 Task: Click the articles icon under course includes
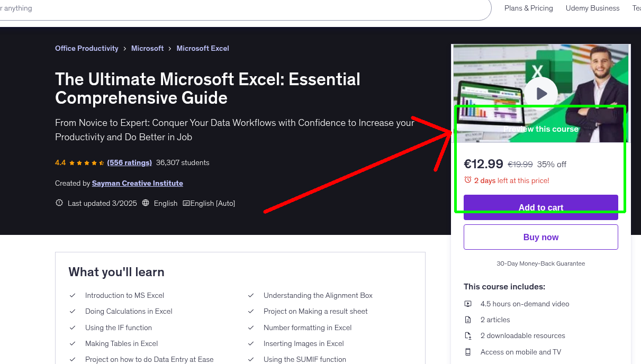tap(468, 320)
